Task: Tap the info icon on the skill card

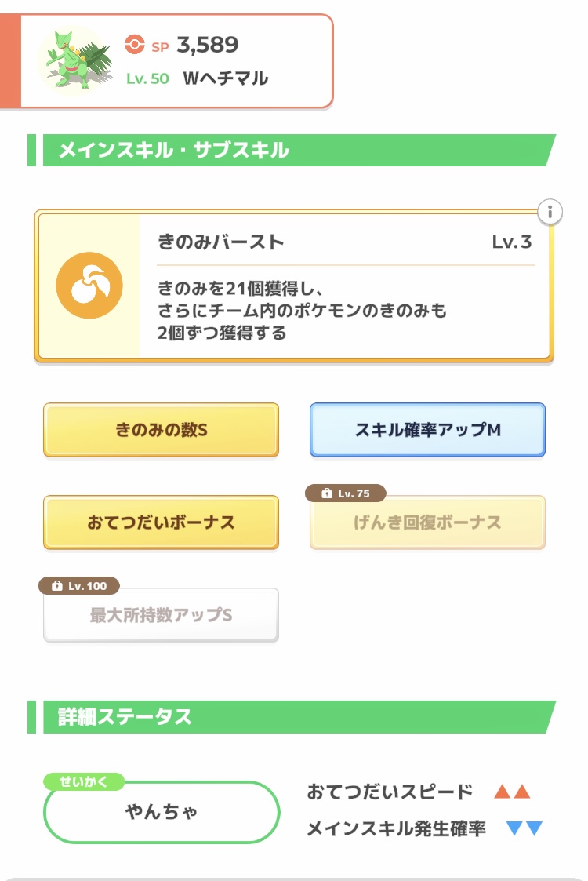Action: point(550,211)
